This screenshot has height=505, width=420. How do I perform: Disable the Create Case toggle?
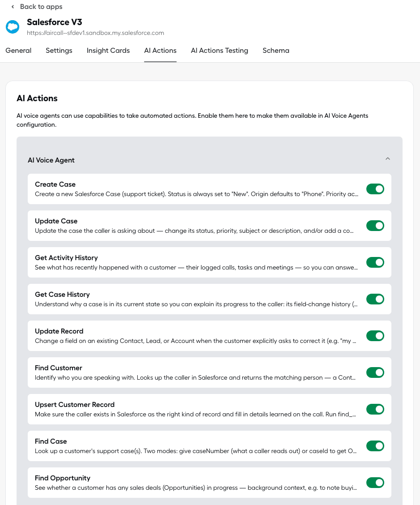(375, 189)
